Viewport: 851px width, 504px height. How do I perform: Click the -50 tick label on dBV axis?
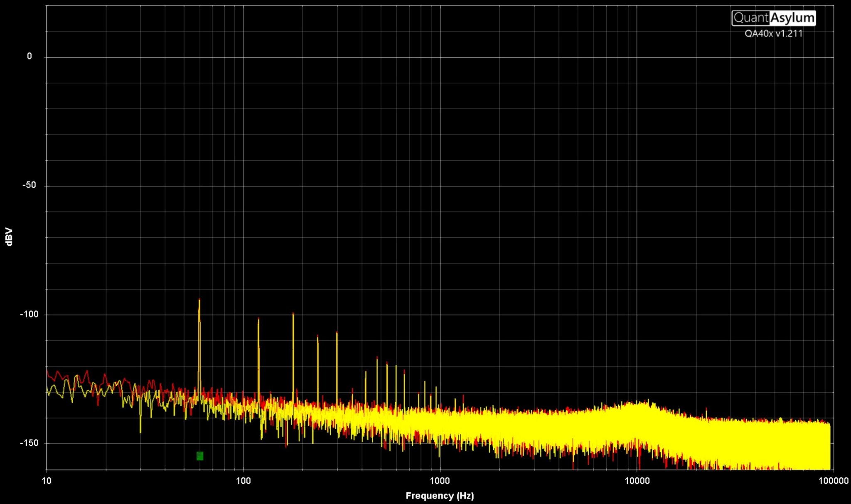click(29, 185)
